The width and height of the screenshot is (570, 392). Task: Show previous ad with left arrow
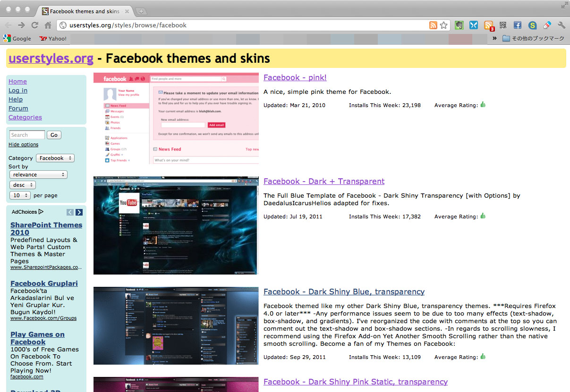[x=70, y=212]
